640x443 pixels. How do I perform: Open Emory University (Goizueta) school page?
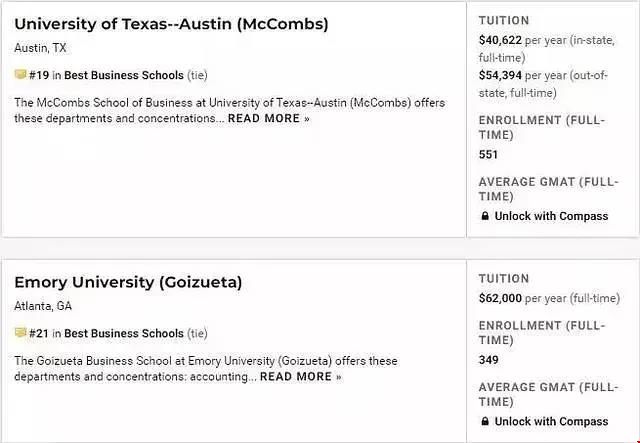[x=128, y=282]
